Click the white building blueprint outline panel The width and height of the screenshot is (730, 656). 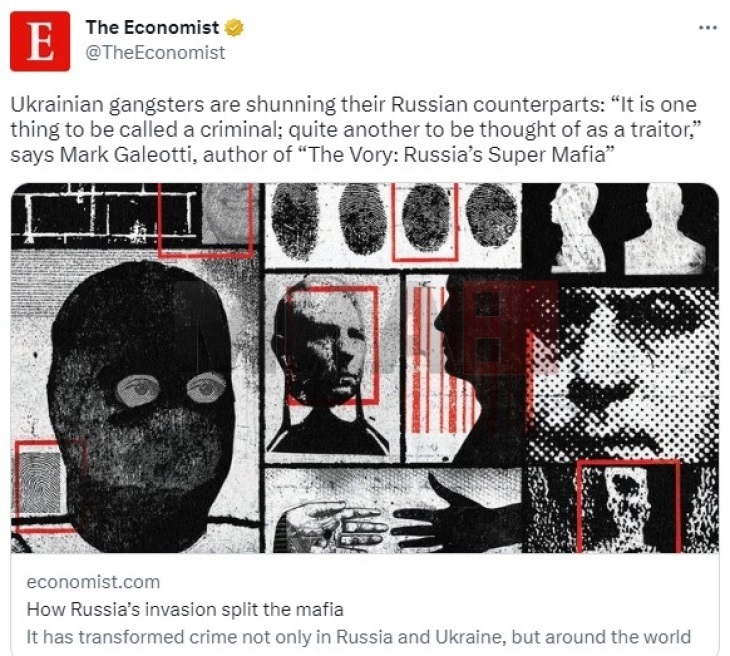click(x=107, y=215)
